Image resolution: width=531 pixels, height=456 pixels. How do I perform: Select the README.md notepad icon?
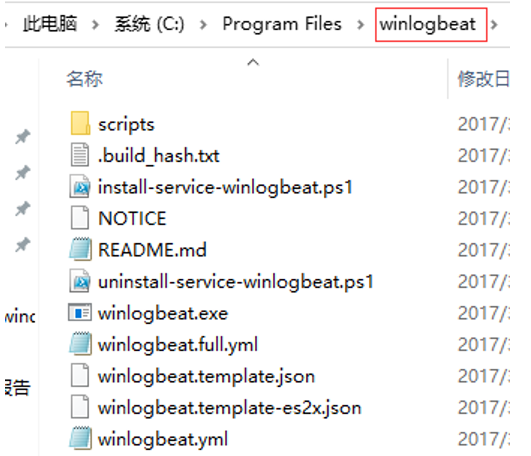(80, 249)
